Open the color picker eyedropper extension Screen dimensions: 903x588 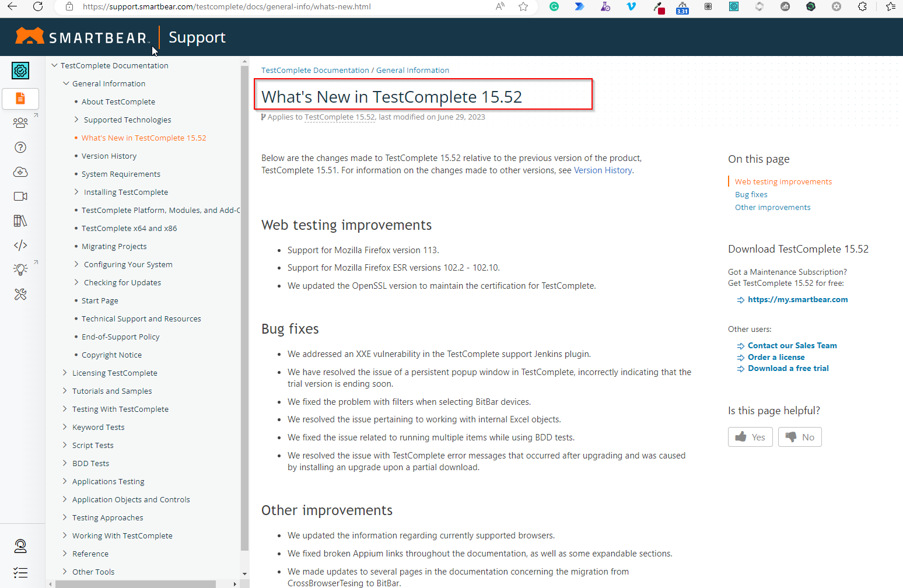coord(659,8)
